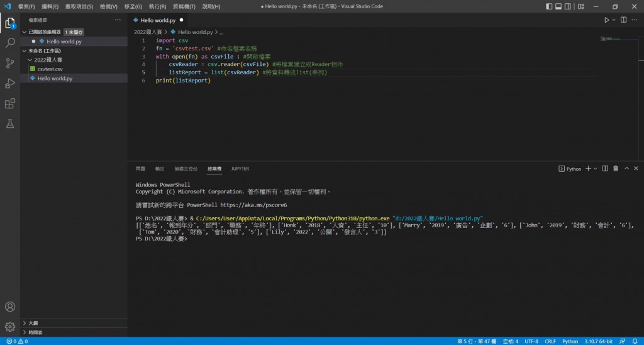Open the Run and Debug view
644x345 pixels.
tap(10, 83)
